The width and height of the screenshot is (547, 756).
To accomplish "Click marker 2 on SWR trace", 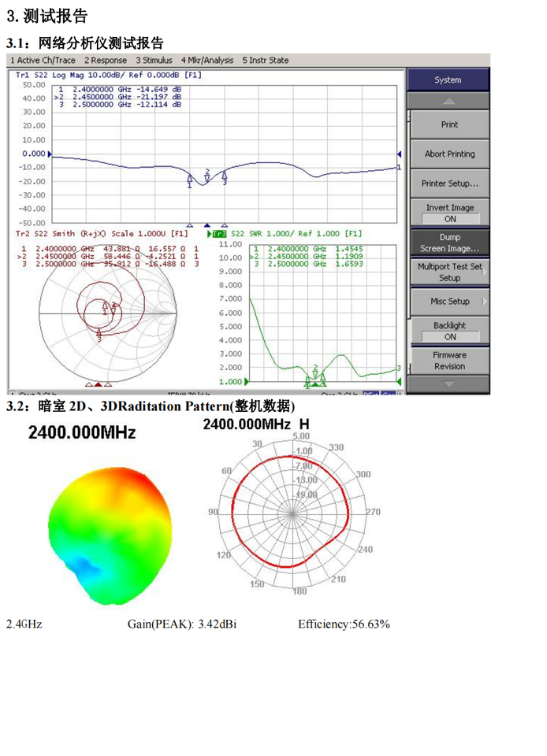I will (x=315, y=372).
